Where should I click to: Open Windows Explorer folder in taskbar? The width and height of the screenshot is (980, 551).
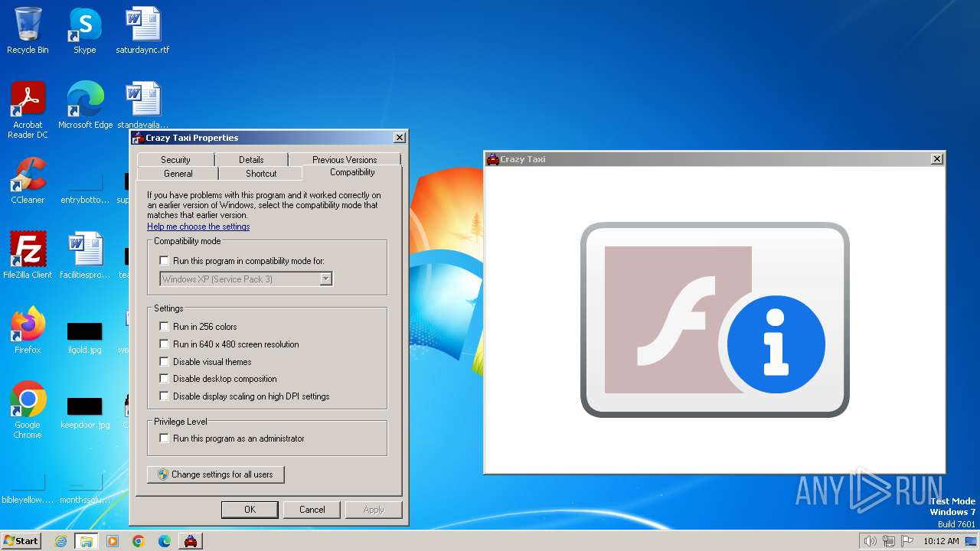tap(87, 541)
